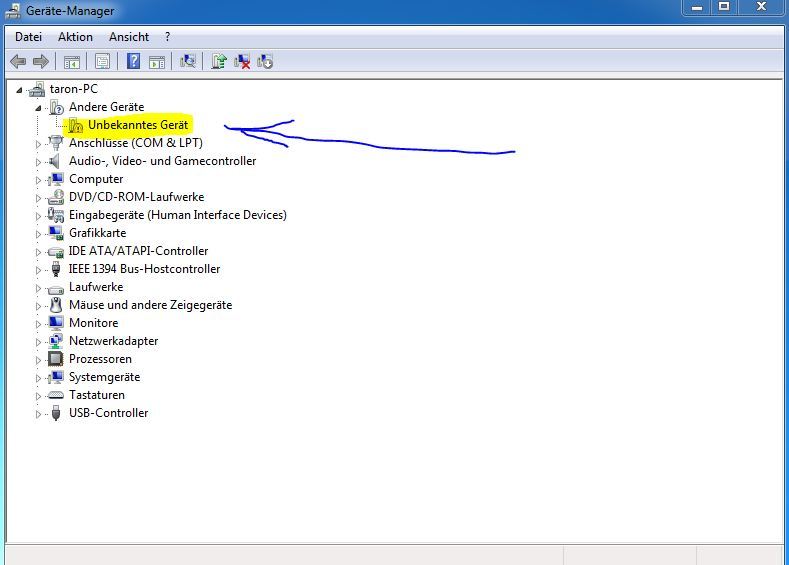This screenshot has width=789, height=565.
Task: Select IDE ATA/ATAPI-Controller label
Action: 138,251
